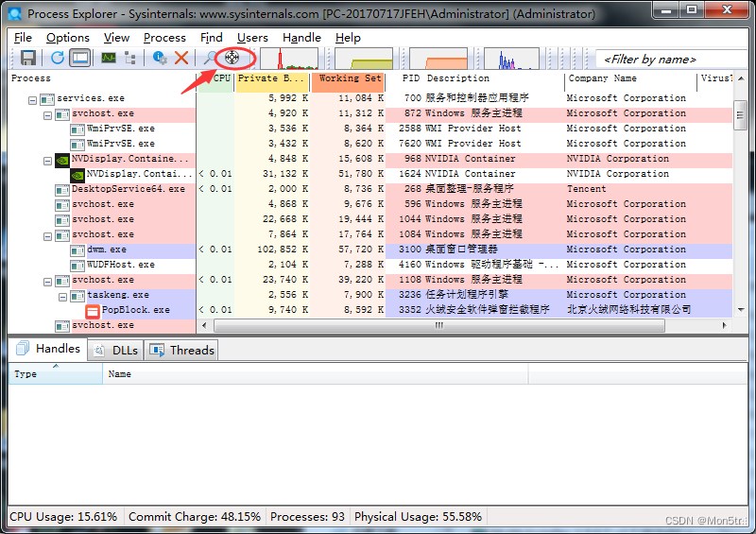Click the Properties info icon
The image size is (756, 534).
[160, 58]
